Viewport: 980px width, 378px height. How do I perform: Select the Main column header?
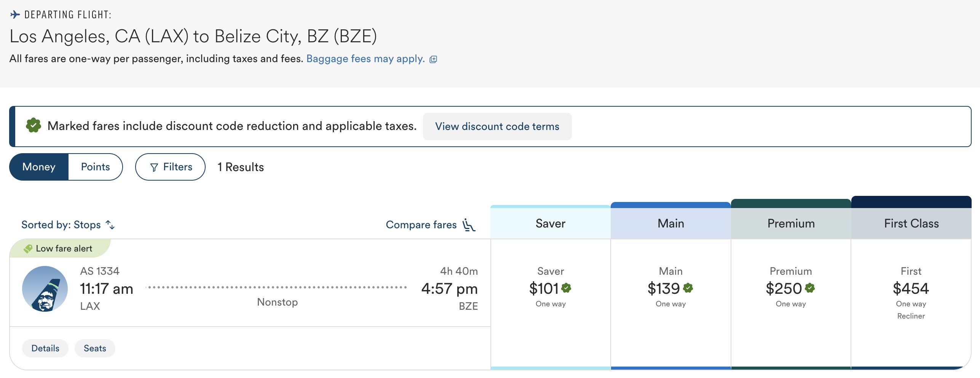click(x=671, y=223)
